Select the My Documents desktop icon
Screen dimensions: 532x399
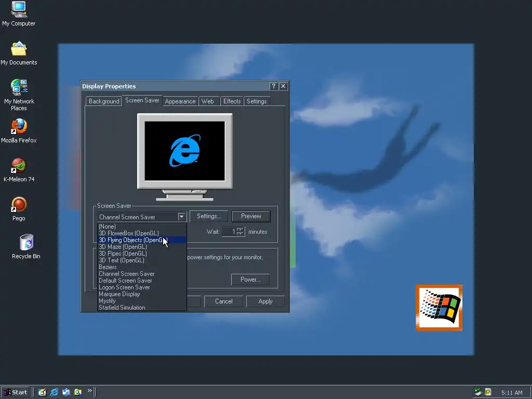pos(19,54)
